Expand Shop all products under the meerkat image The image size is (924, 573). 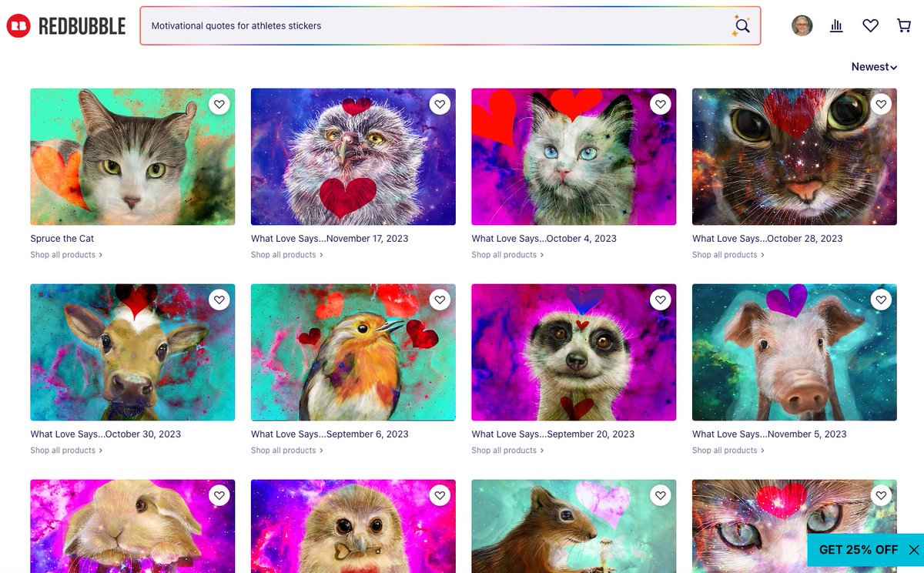(x=503, y=450)
